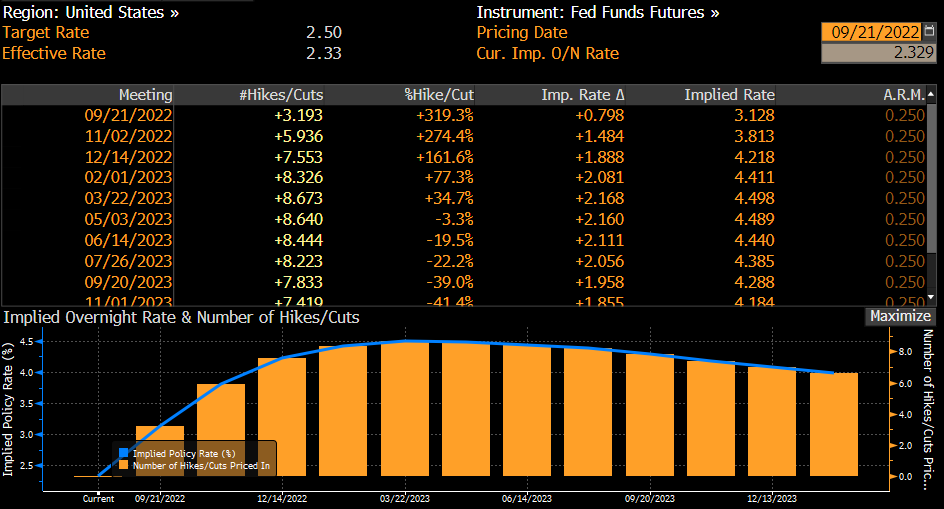
Task: Select the 11/02/2022 meeting row date
Action: 128,136
